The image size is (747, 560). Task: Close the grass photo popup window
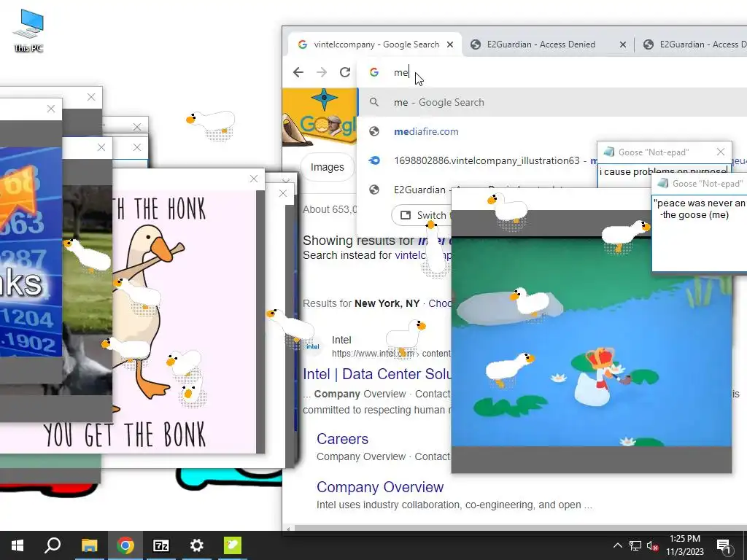[101, 147]
